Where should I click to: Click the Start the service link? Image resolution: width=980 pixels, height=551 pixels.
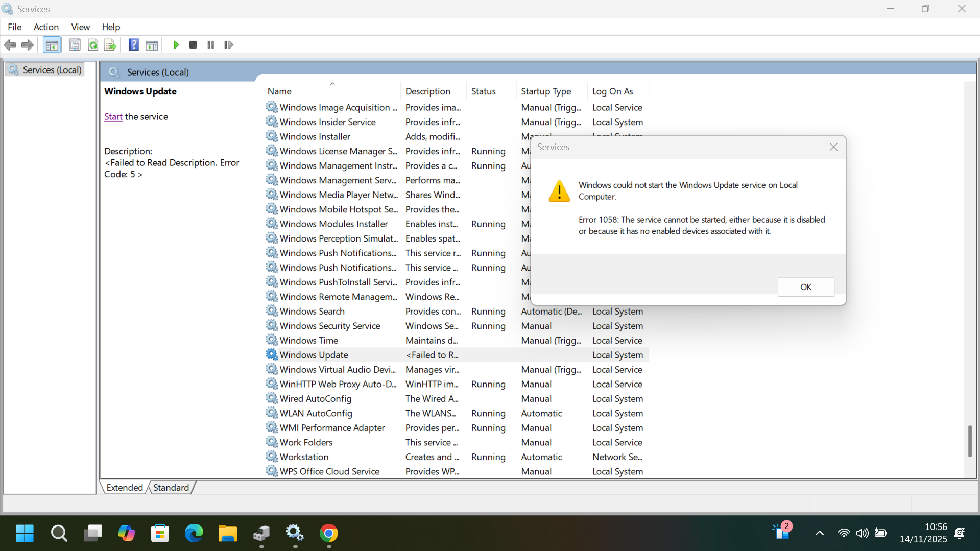pyautogui.click(x=113, y=116)
